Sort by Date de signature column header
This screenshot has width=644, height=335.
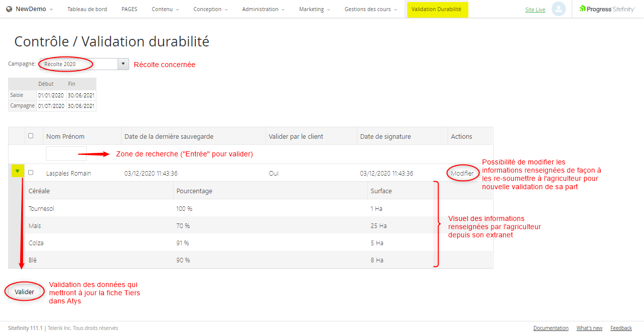tap(385, 136)
